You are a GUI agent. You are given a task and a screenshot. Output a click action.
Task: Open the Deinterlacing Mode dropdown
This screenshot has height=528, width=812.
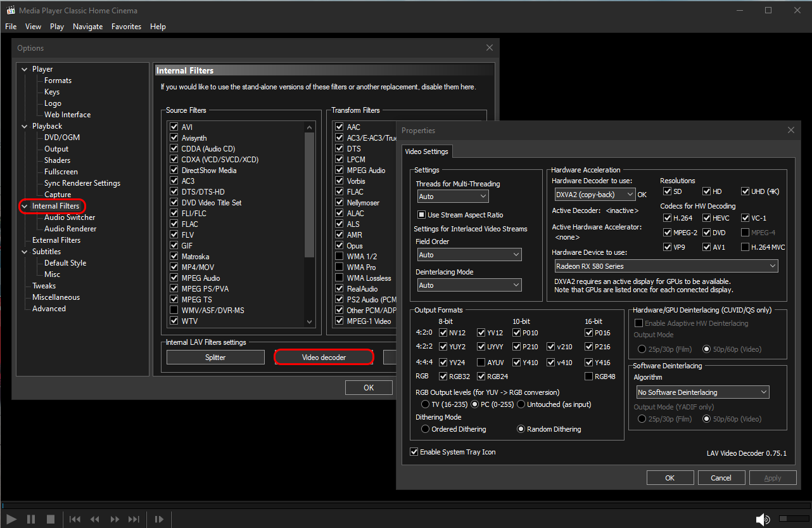469,285
